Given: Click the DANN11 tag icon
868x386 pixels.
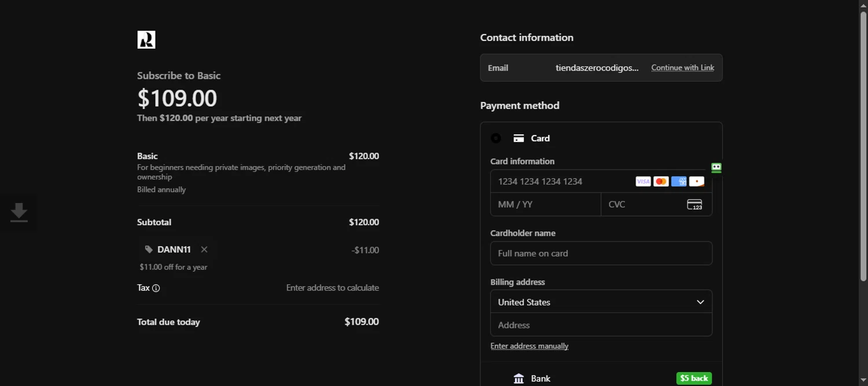Looking at the screenshot, I should tap(149, 249).
